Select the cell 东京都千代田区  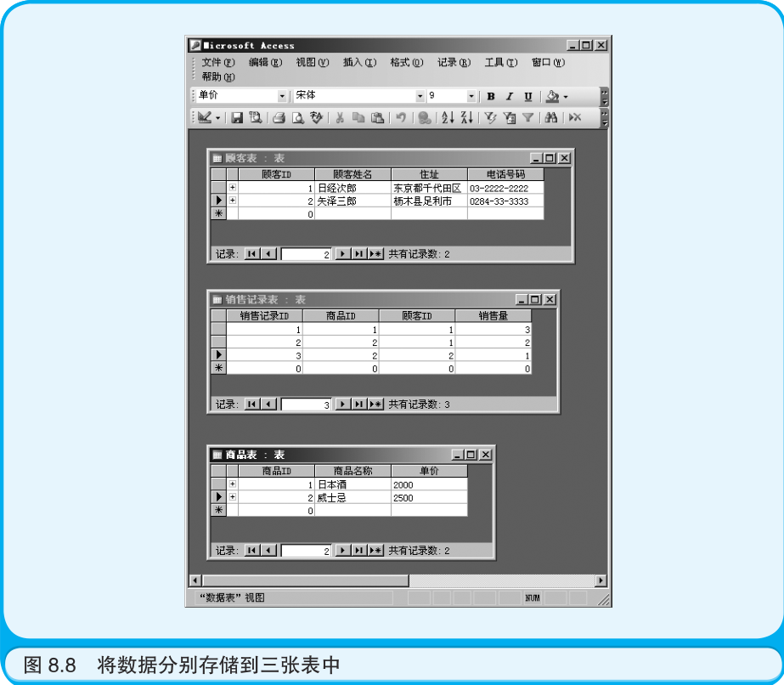point(429,188)
